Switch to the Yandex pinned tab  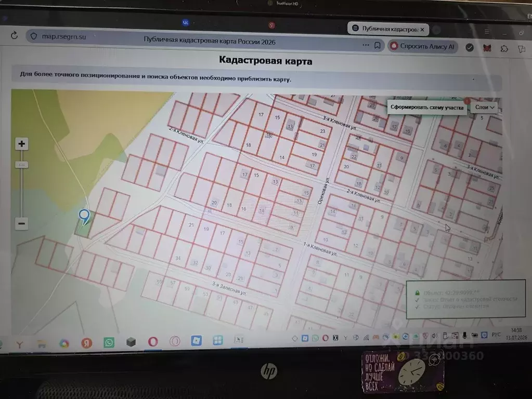coord(272,25)
